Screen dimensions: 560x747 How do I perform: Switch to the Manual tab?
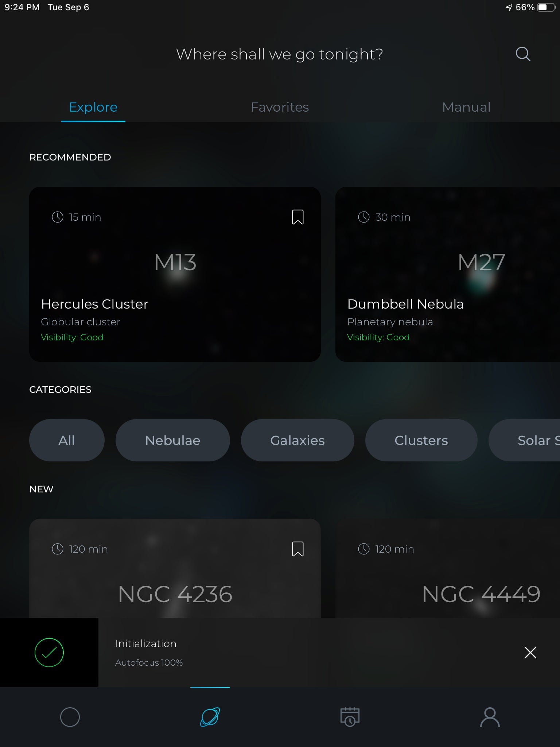466,107
